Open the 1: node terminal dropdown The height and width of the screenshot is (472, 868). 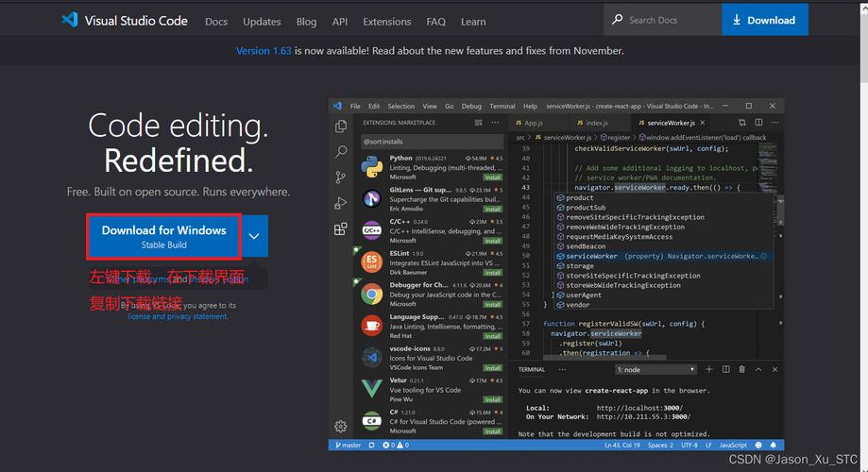(x=655, y=370)
